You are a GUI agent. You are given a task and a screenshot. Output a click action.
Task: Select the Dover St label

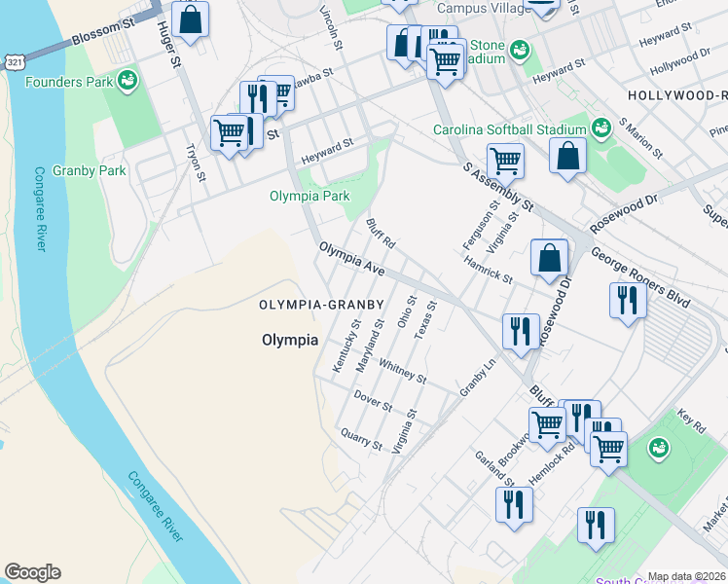374,401
